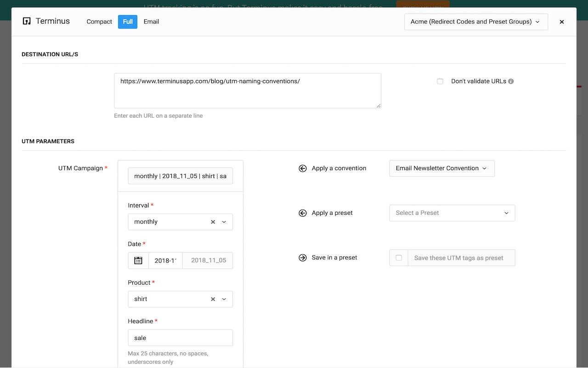Click the Enter each URL on a separate line hint
Viewport: 588px width, 368px height.
[x=158, y=116]
